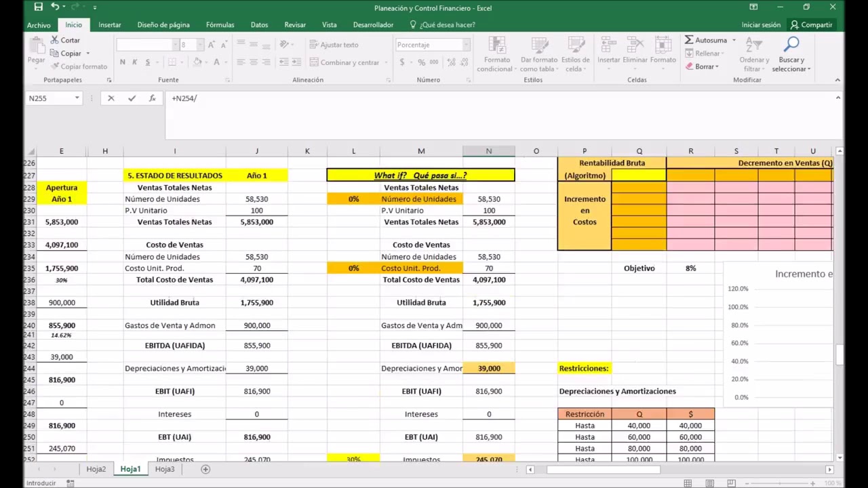Viewport: 868px width, 488px height.
Task: Open the fill color bucket swatch
Action: point(197,62)
